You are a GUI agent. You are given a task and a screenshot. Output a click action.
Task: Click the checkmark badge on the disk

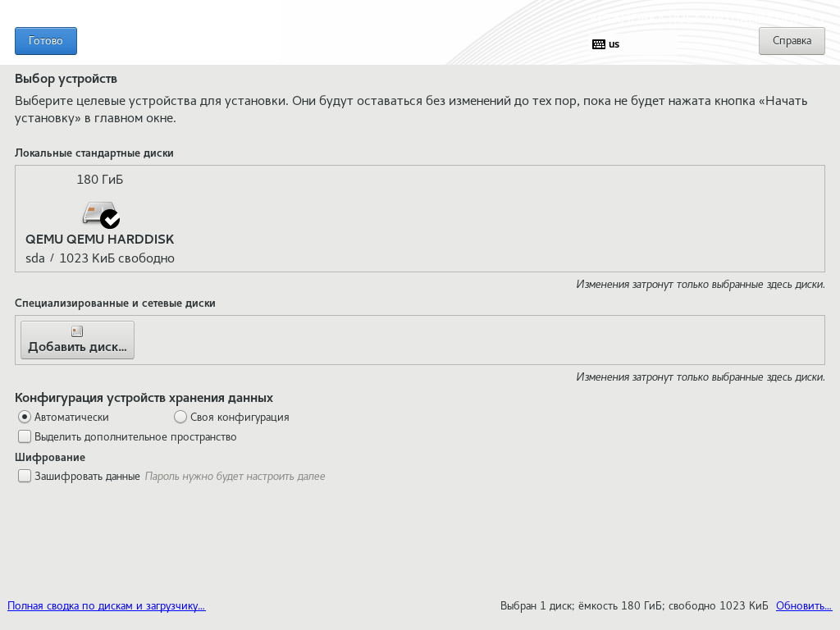pos(110,219)
